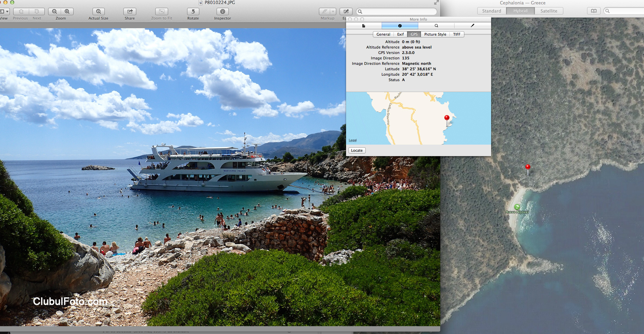The image size is (644, 334).
Task: Open the Edit toolbar icon
Action: pyautogui.click(x=346, y=12)
